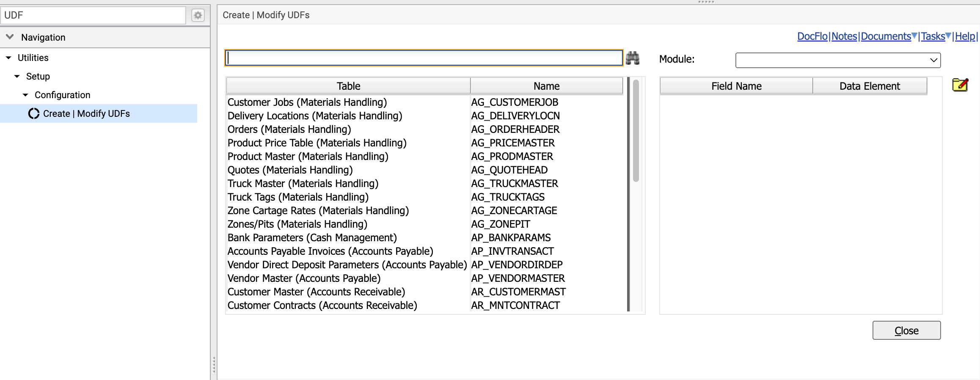Open the gear settings beside UDF search
980x380 pixels.
(x=198, y=16)
